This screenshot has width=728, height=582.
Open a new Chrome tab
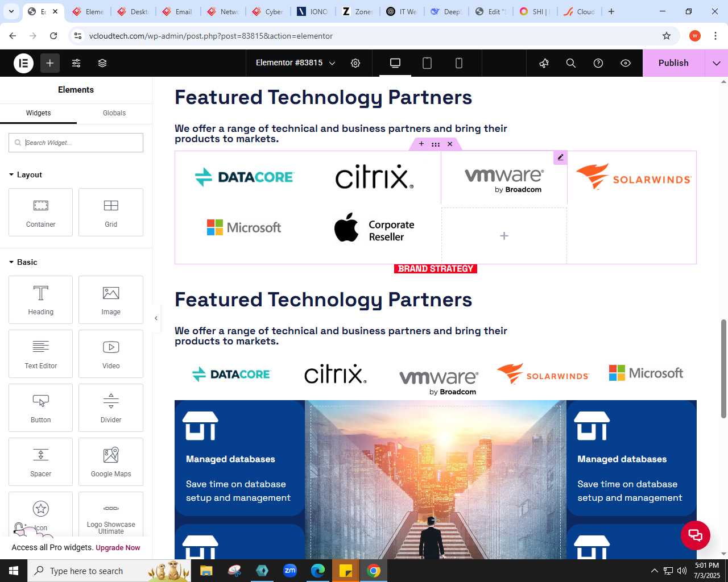click(611, 11)
